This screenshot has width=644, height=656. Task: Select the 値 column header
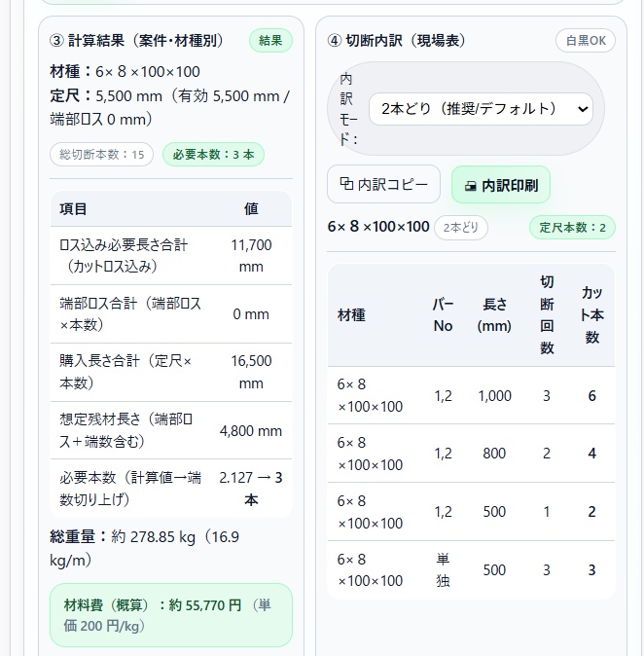(x=251, y=208)
